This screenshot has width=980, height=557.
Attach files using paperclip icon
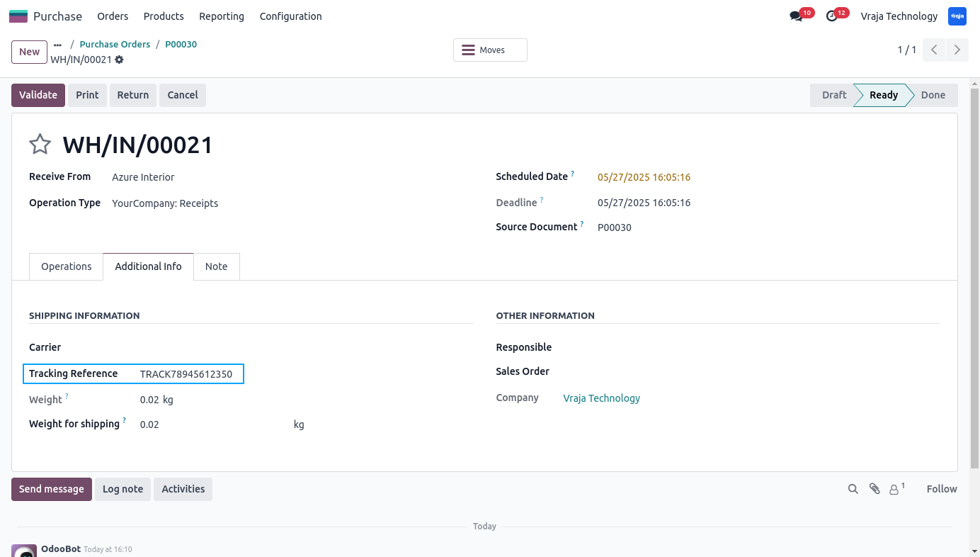[x=874, y=489]
